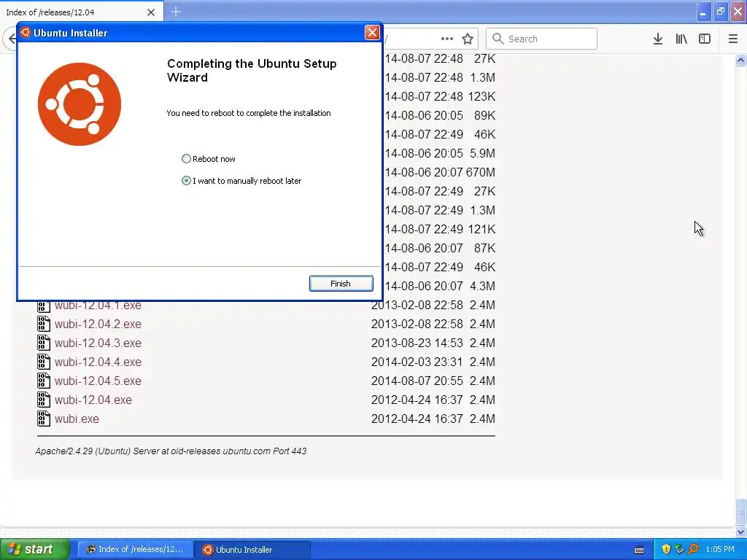Click the Firefox Search box

(542, 39)
